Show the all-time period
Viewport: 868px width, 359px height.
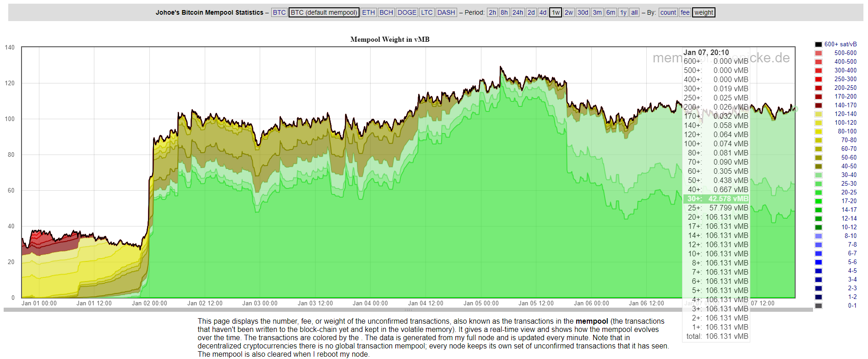[x=634, y=12]
